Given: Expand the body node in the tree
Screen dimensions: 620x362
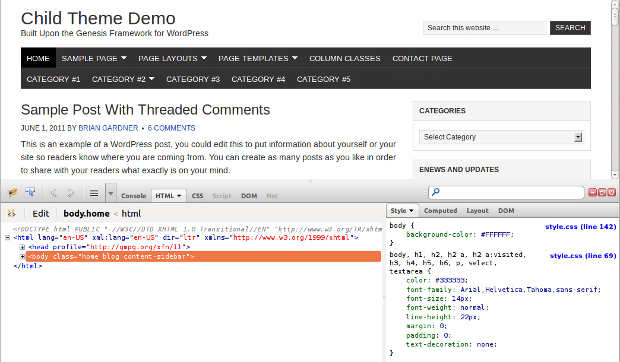Looking at the screenshot, I should 22,256.
